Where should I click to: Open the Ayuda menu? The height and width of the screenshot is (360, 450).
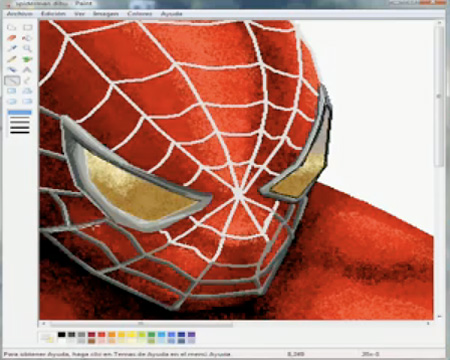(x=172, y=14)
